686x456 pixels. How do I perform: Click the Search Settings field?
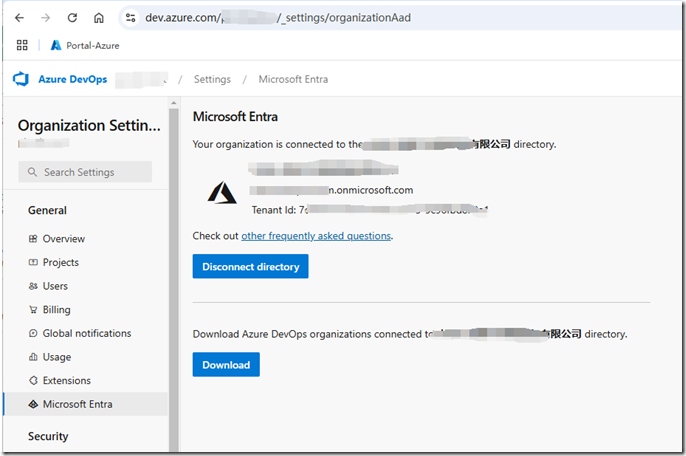pos(90,172)
